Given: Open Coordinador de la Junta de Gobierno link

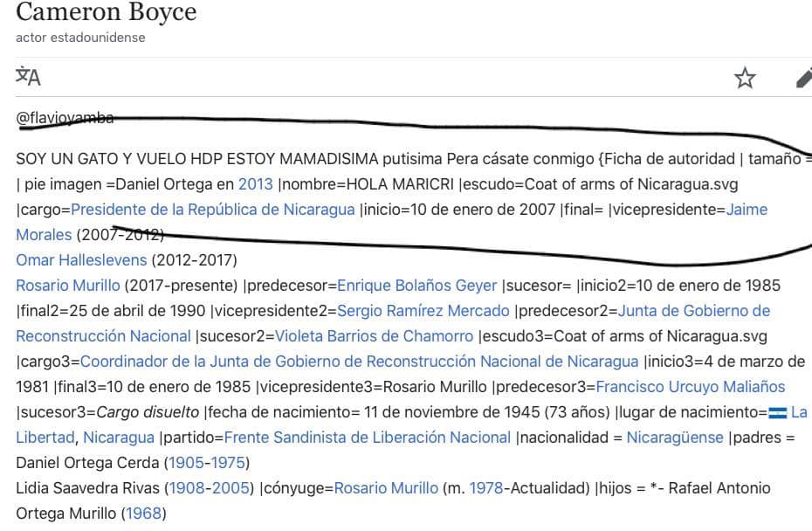Looking at the screenshot, I should [360, 362].
